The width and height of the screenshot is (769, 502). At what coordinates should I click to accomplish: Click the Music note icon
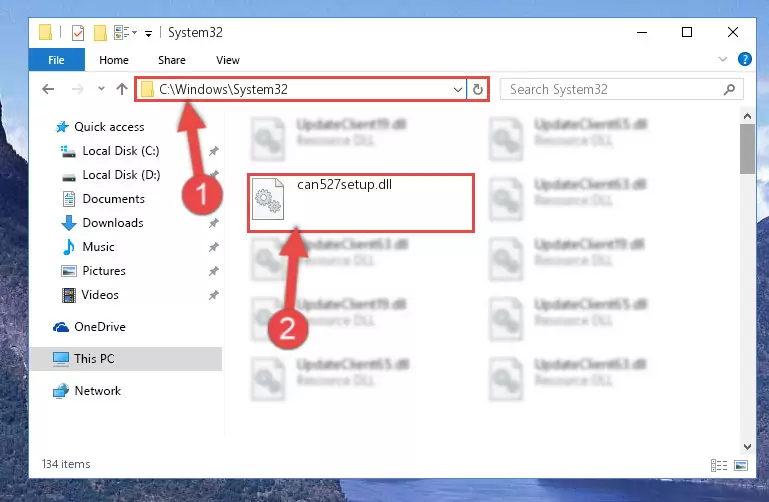coord(69,247)
